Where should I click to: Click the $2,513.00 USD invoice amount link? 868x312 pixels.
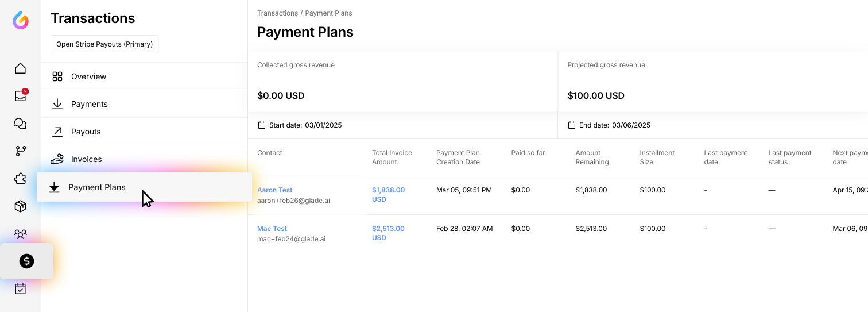coord(388,233)
